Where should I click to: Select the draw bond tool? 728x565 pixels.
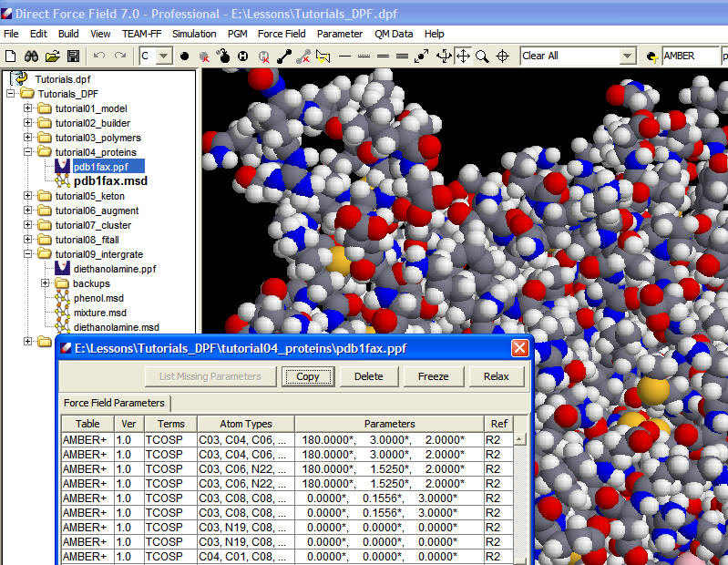(x=283, y=56)
